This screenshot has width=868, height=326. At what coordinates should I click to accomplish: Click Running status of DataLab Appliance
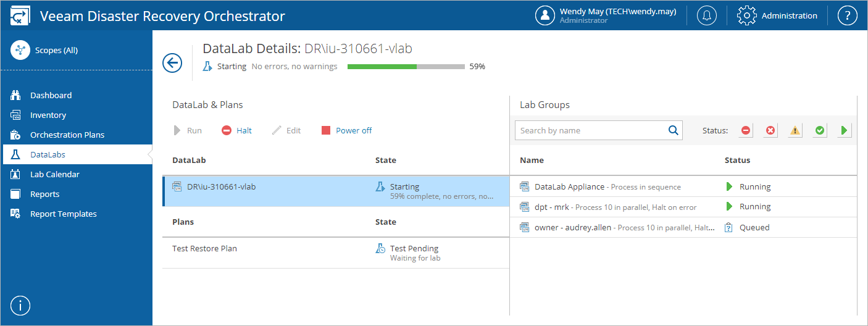pos(755,186)
